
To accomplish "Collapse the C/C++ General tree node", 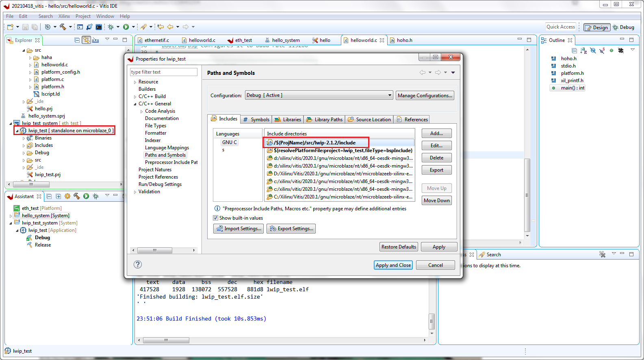I will [135, 104].
